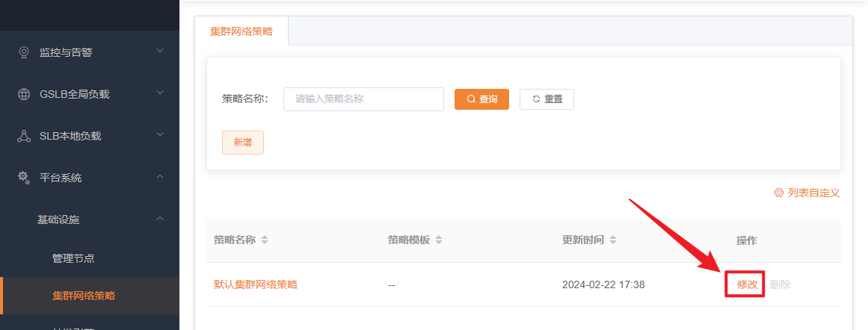Click the 操作 column header
This screenshot has width=868, height=330.
[747, 240]
